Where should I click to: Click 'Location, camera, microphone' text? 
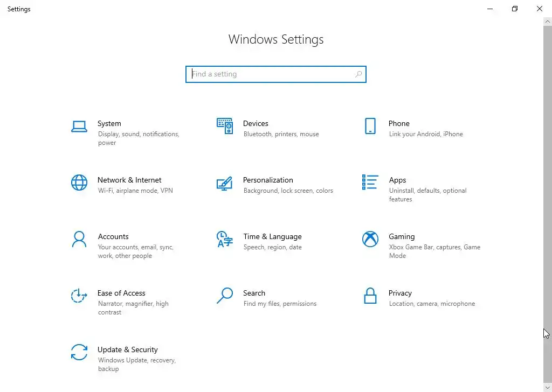(x=432, y=304)
